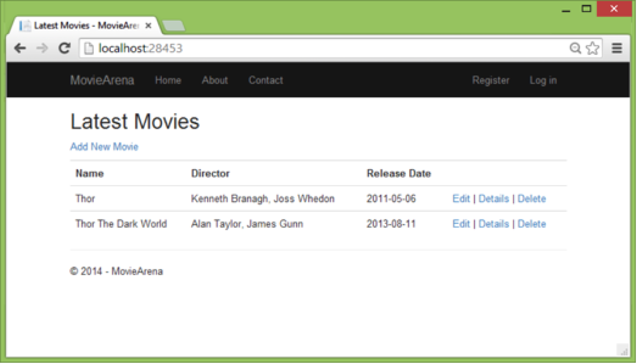
Task: Click the zoom magnifier icon in the address bar
Action: pos(575,48)
